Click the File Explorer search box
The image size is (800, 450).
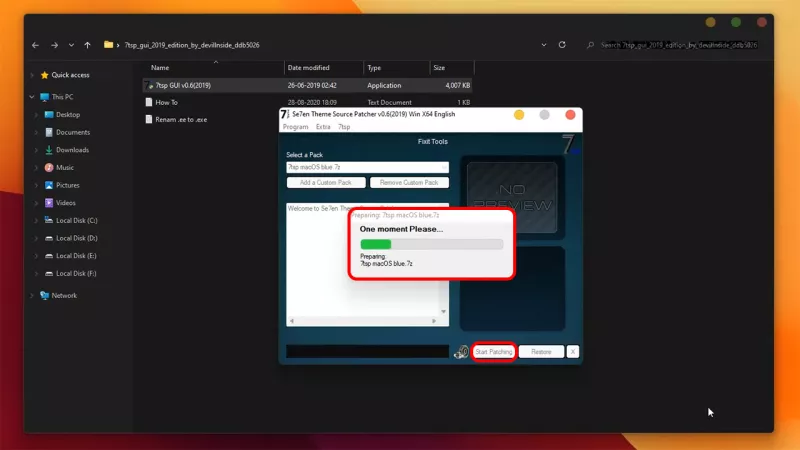679,45
